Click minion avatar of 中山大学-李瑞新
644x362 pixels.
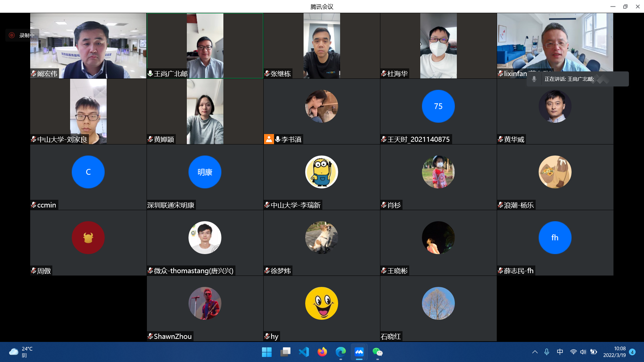pos(322,172)
